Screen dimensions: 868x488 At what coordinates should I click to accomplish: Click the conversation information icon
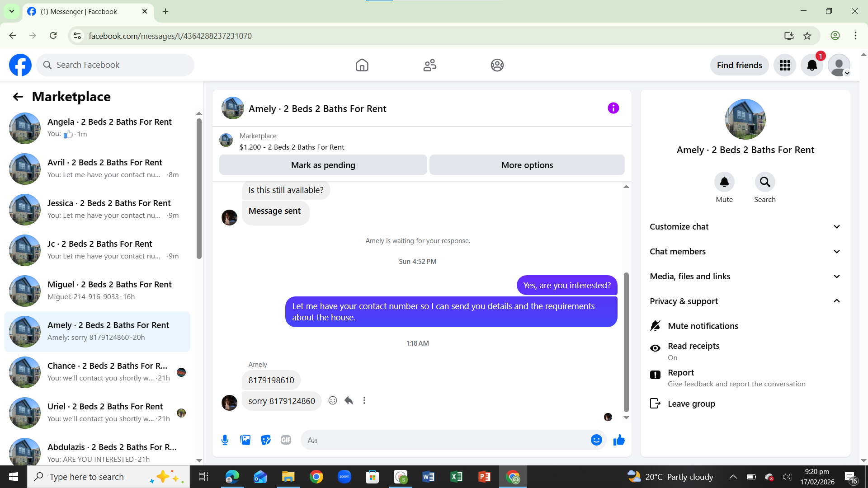tap(613, 108)
